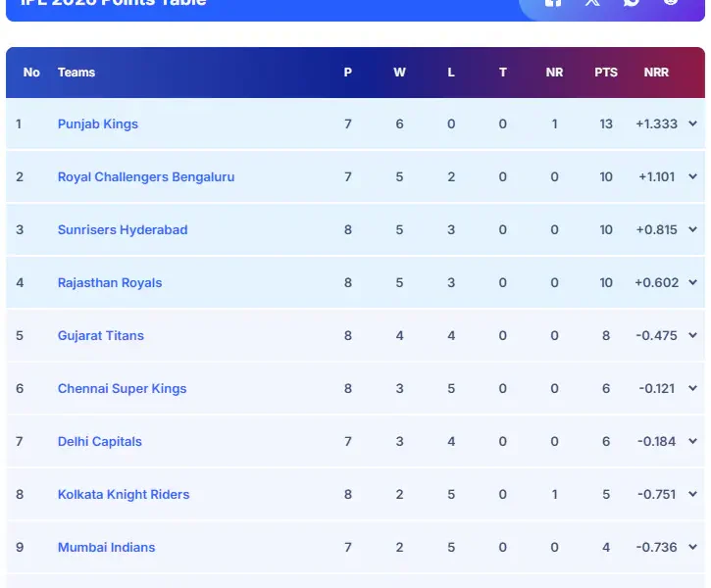
Task: Open the Punjab Kings team link
Action: [x=98, y=124]
